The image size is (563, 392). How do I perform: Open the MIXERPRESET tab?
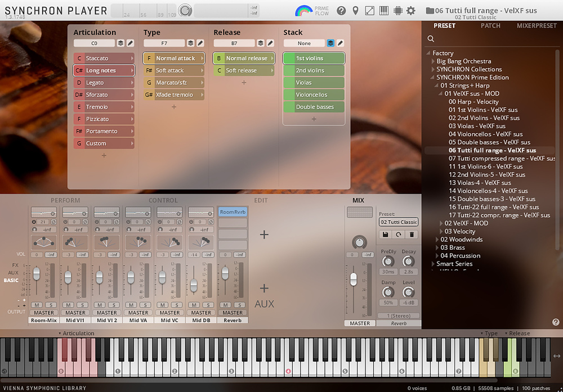(536, 26)
